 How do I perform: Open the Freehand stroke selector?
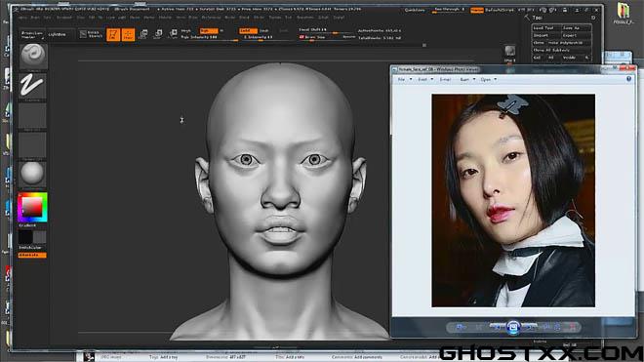tap(32, 86)
